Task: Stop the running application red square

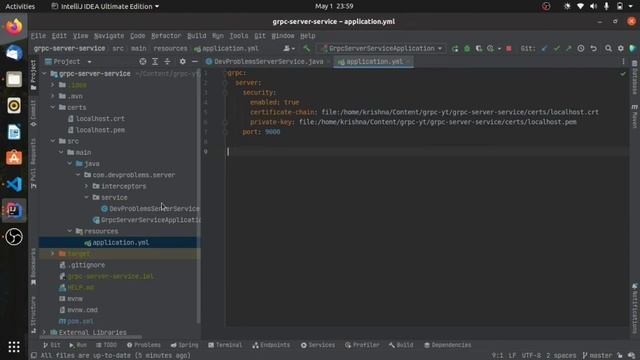Action: [509, 49]
